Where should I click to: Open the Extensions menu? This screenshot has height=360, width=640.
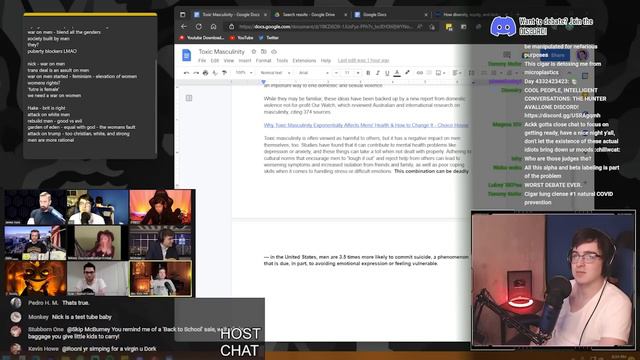(x=304, y=60)
